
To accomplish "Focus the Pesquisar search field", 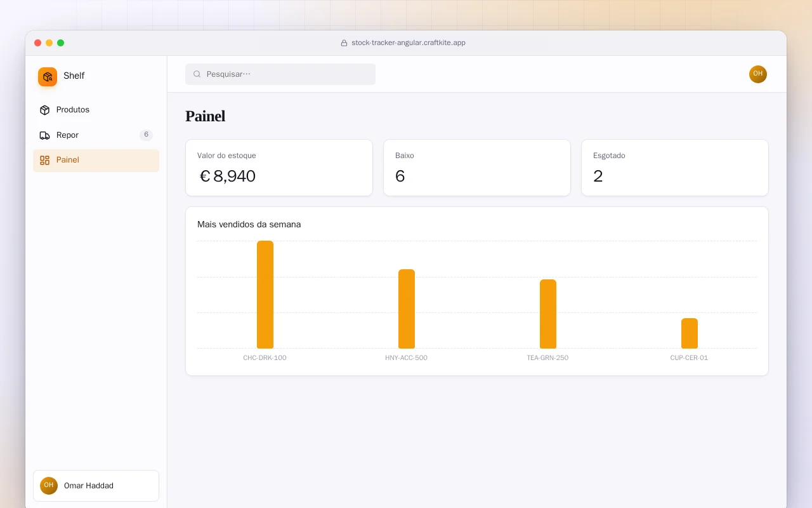I will pyautogui.click(x=280, y=74).
